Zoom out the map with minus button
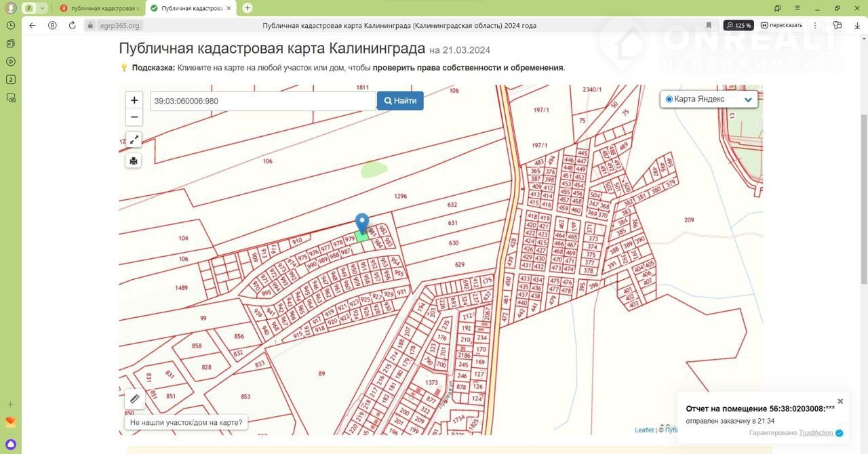Viewport: 868px width, 454px height. 134,117
